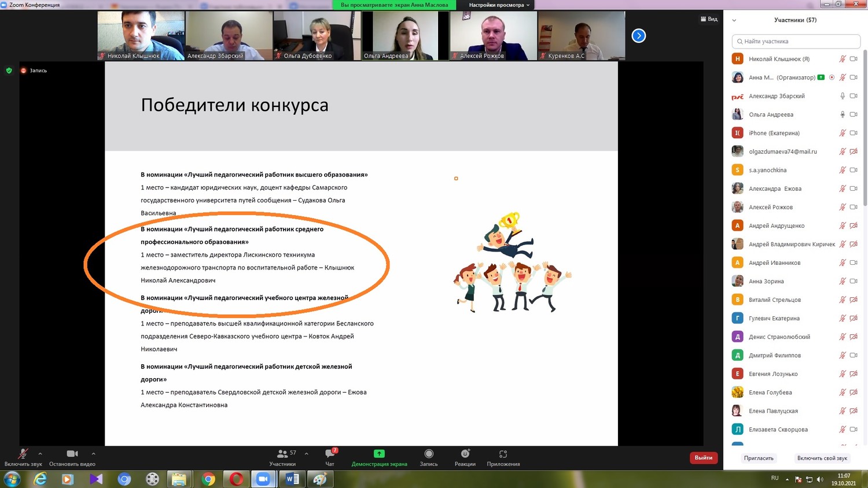Toggle Остановить видео to stop camera
The image size is (868, 488).
pos(72,457)
